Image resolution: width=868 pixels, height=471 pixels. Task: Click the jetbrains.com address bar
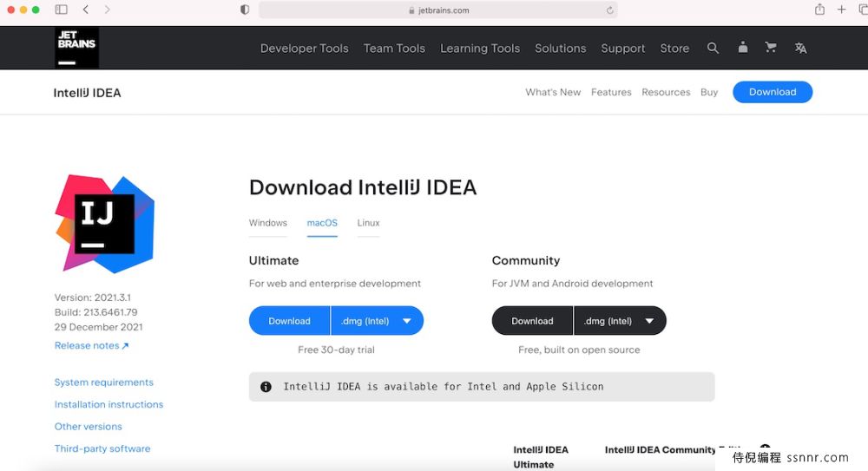437,10
